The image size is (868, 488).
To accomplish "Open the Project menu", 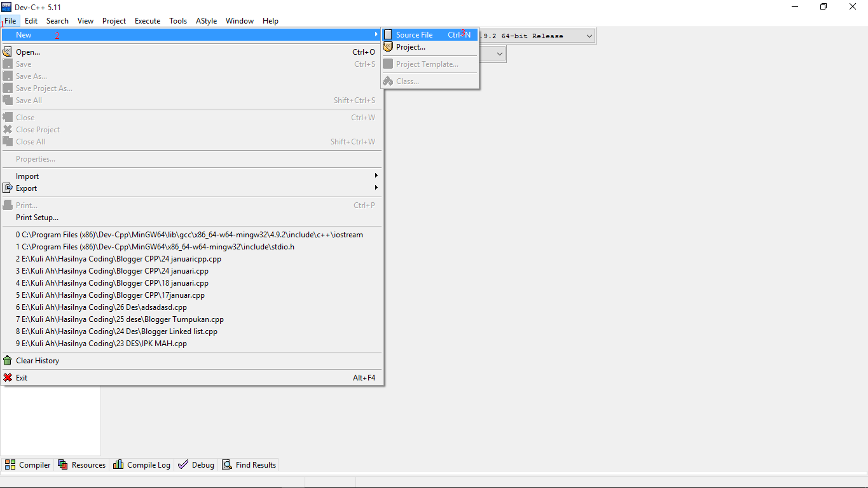I will [x=114, y=20].
